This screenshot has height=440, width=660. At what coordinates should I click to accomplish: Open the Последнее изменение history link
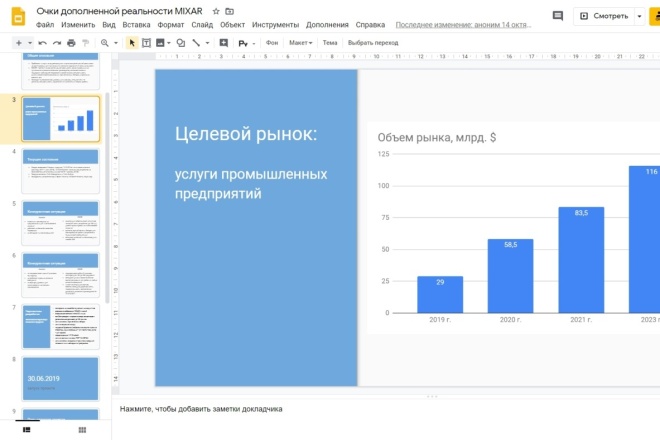[463, 25]
